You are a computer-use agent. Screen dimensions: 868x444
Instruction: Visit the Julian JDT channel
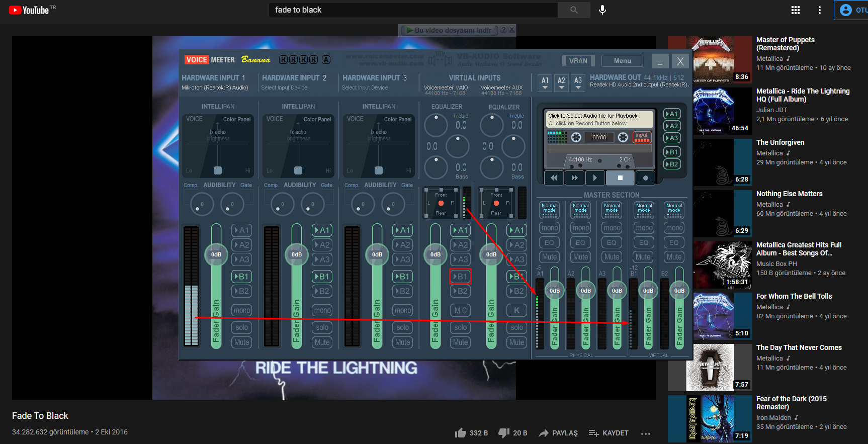pos(771,110)
